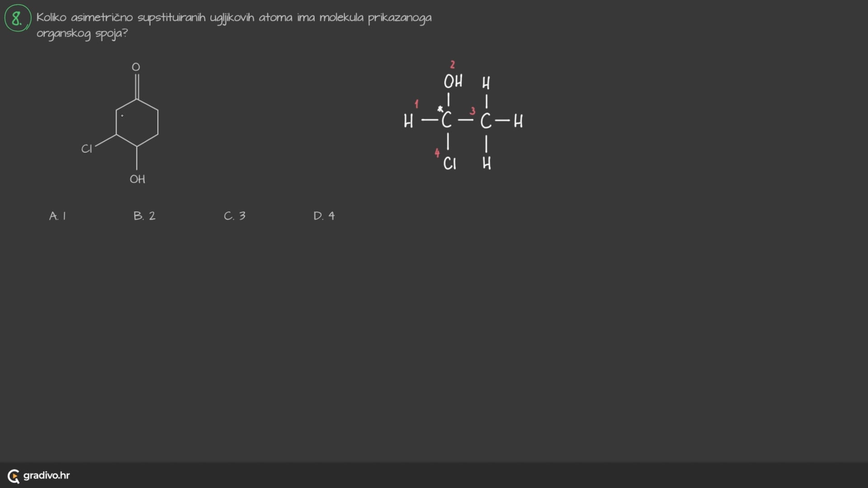Select answer option B. 2
Viewport: 868px width, 488px height.
[x=144, y=216]
